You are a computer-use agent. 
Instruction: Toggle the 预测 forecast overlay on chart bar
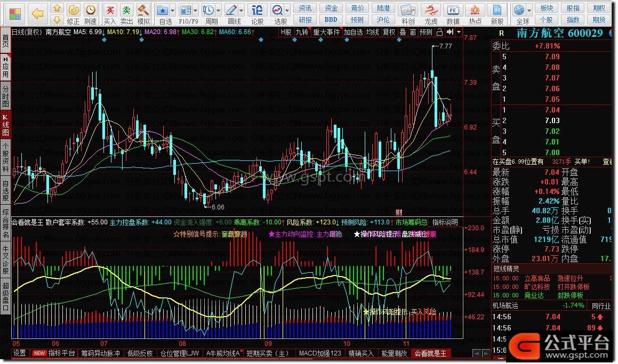point(426,33)
